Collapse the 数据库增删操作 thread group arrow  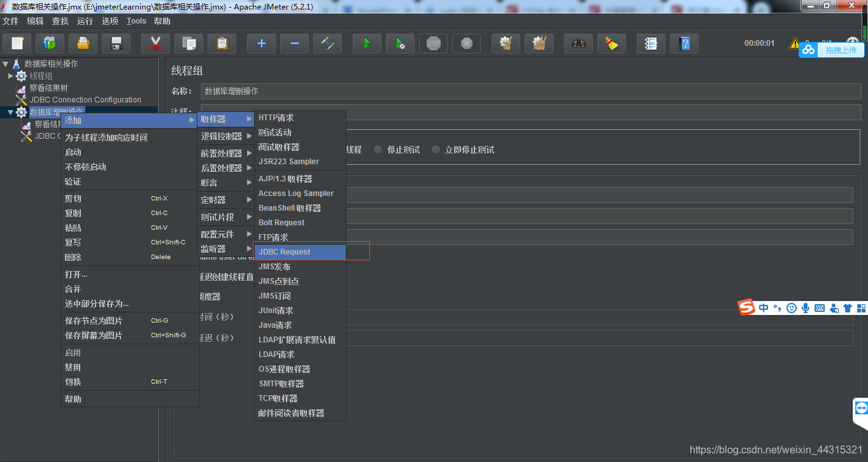pos(10,112)
